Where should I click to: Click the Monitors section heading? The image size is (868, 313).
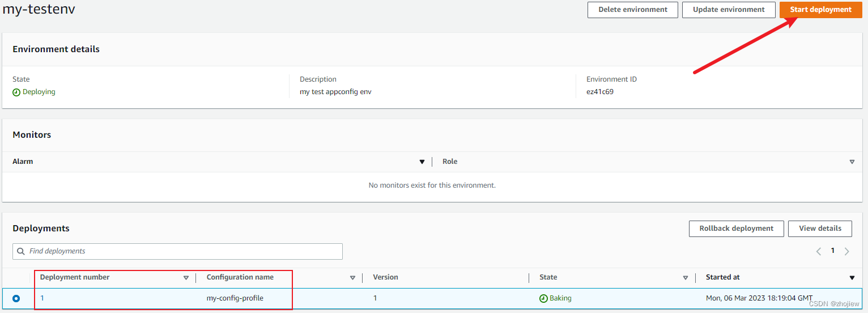(32, 135)
